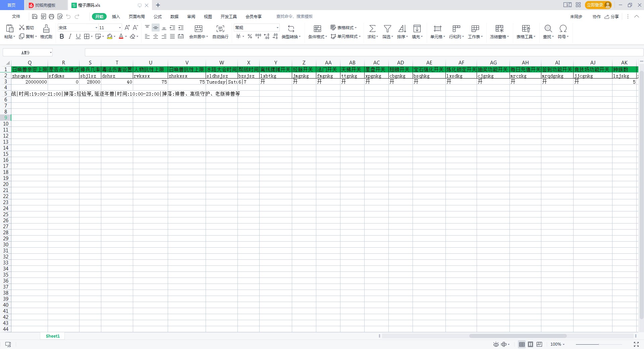Screen dimensions: 644x349
Task: Open the font size dropdown
Action: point(120,28)
